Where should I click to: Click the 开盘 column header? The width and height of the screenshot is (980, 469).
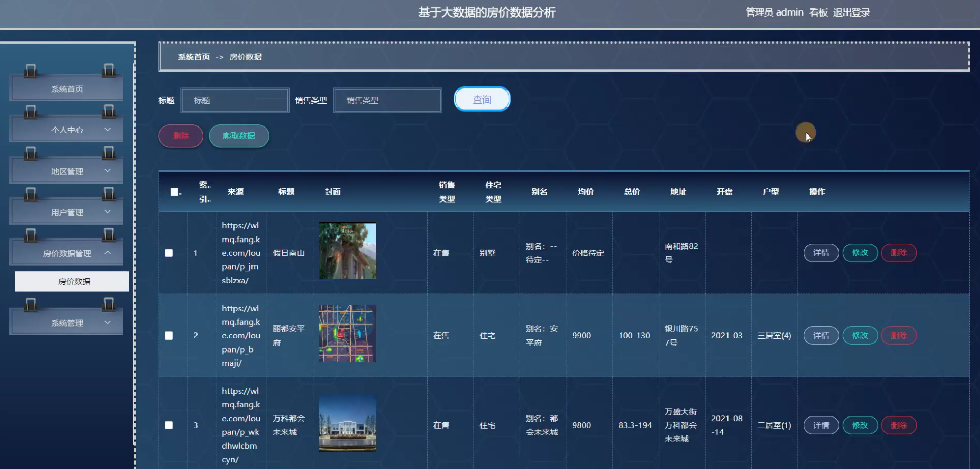(x=724, y=192)
